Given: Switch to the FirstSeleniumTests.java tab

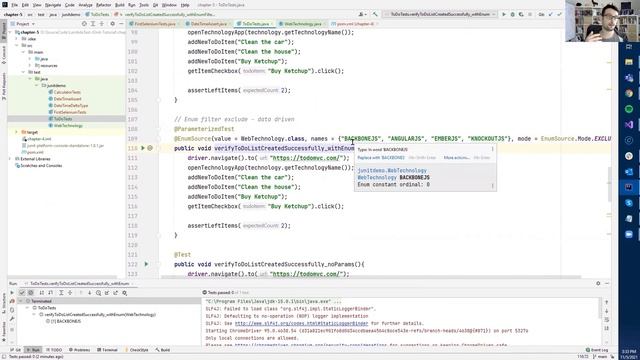Looking at the screenshot, I should [155, 24].
